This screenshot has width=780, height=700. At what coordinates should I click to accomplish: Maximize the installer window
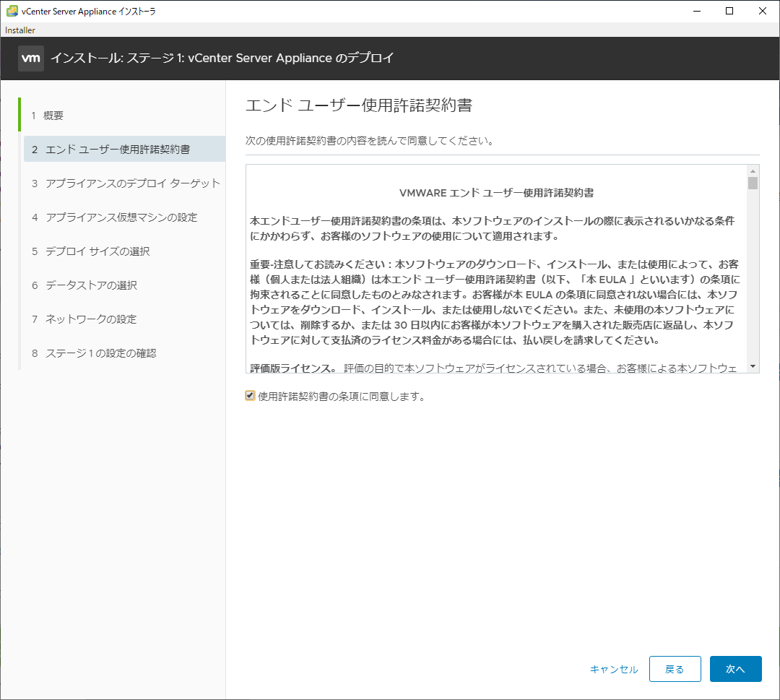(729, 11)
